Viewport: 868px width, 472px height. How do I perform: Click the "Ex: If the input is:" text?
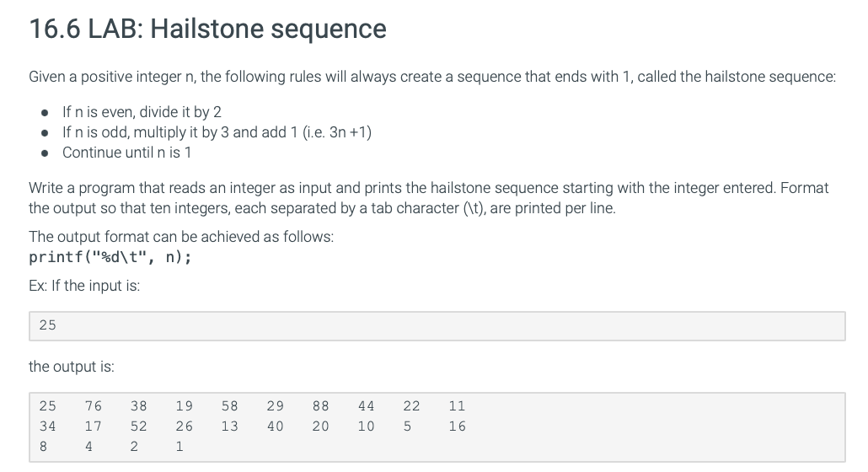pyautogui.click(x=84, y=286)
